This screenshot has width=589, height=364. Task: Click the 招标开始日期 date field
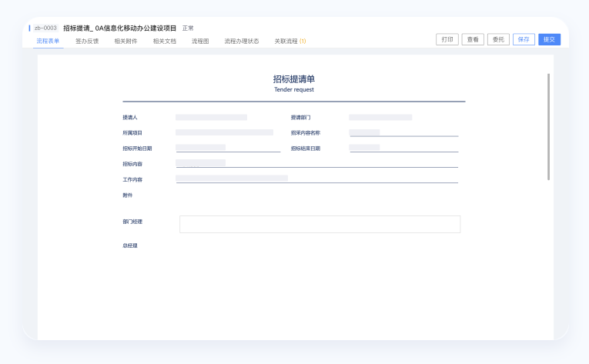[x=227, y=148]
